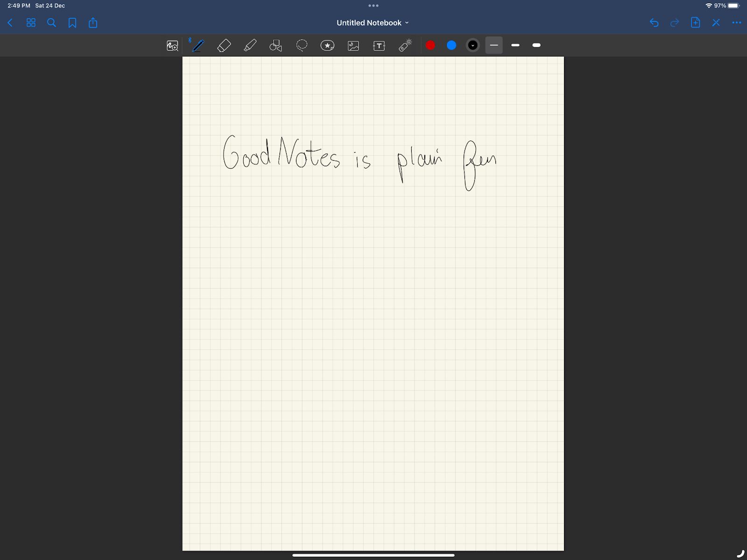Select the Lasso tool

click(x=302, y=45)
